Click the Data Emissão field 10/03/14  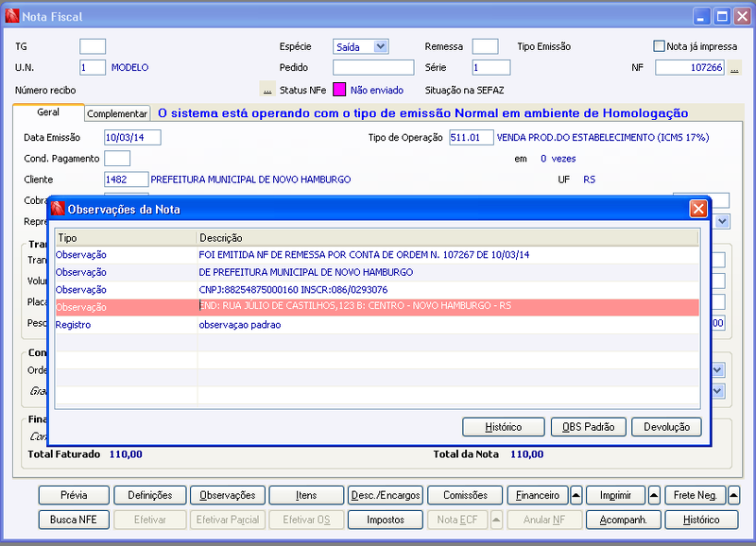132,137
